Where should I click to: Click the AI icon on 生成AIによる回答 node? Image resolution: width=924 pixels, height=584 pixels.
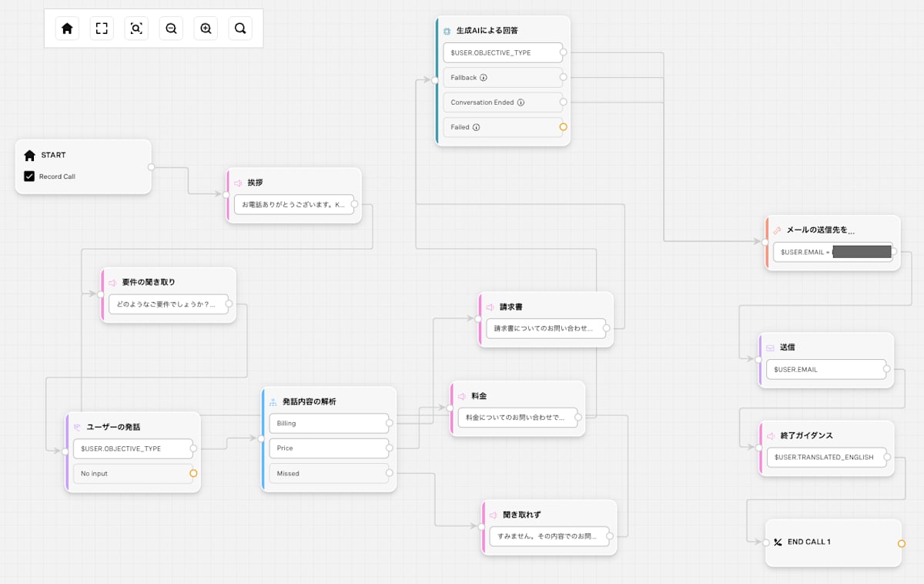tap(447, 30)
